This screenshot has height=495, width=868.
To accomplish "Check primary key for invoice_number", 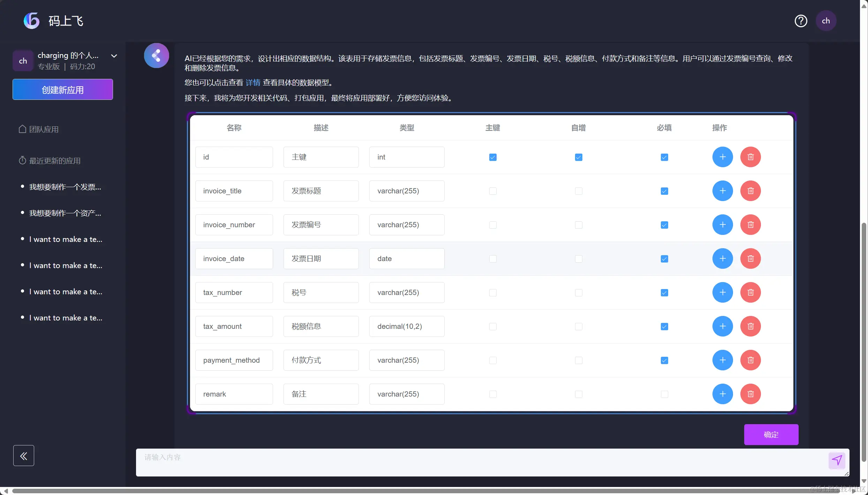I will [493, 225].
